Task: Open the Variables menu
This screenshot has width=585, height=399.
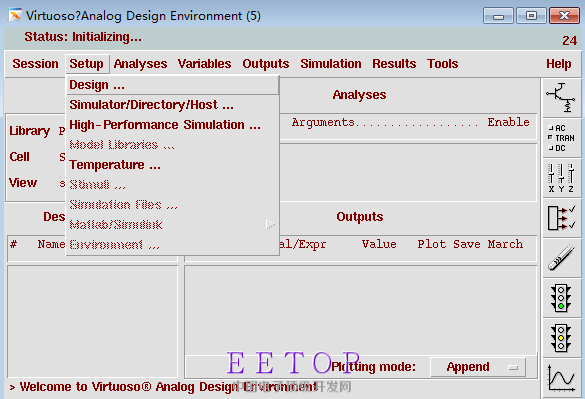Action: [x=204, y=64]
